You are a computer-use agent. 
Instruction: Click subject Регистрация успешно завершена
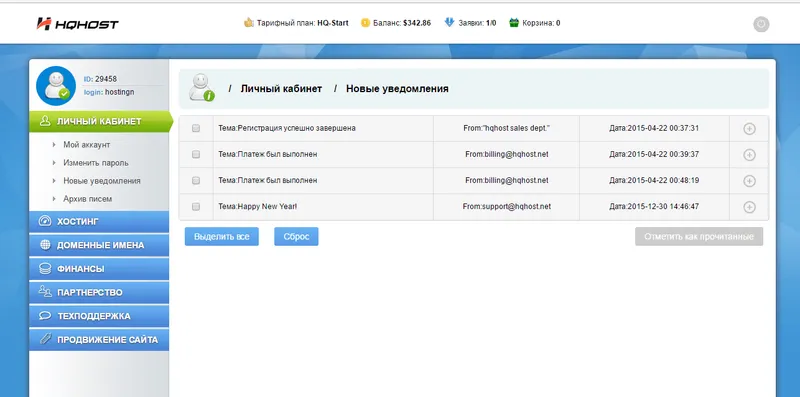287,129
